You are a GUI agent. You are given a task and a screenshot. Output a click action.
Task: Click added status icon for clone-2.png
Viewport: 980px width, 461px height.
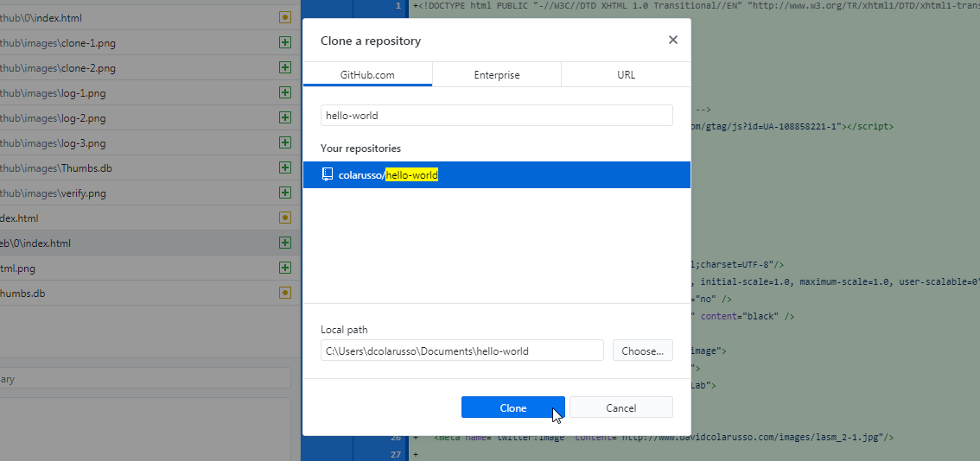[285, 67]
